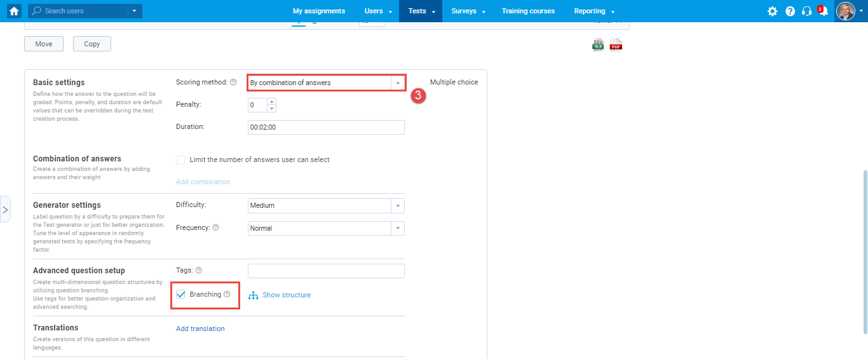Export to Excel using XLS icon
The height and width of the screenshot is (359, 868).
(598, 44)
